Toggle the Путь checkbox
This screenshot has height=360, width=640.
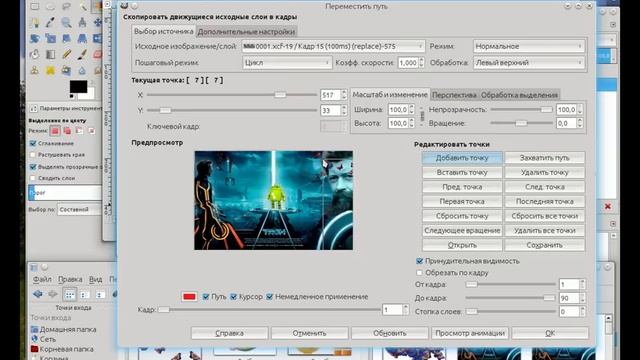[206, 297]
